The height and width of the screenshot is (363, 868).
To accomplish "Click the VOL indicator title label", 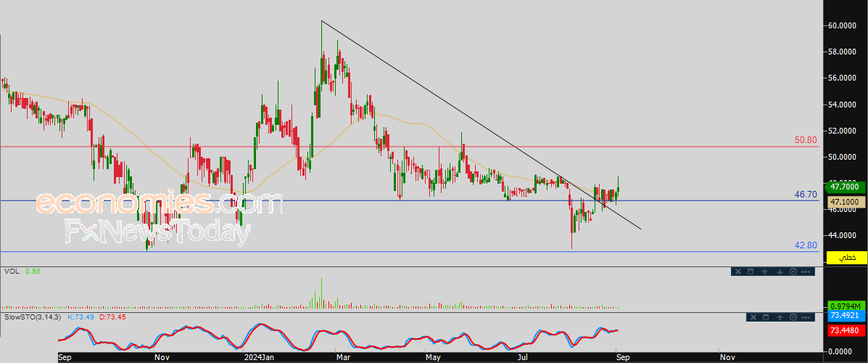I will (x=10, y=271).
